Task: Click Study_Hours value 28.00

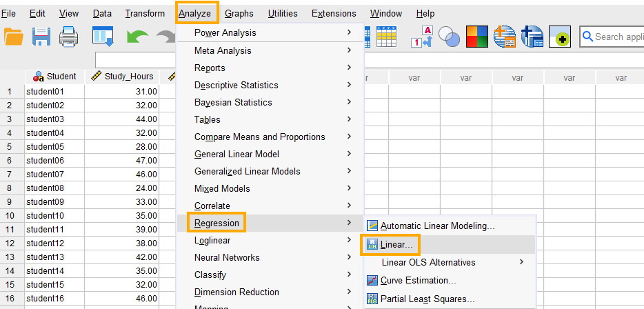Action: click(x=122, y=147)
